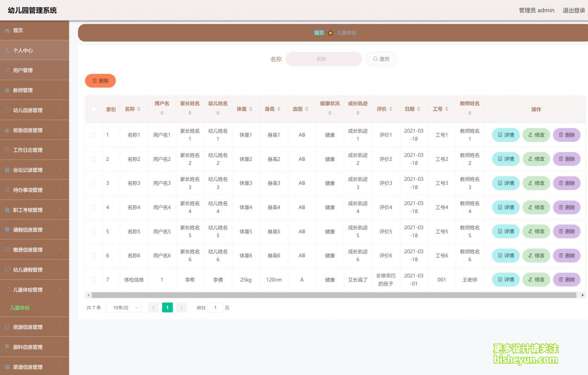
Task: Expand 教师管理 menu chevron
Action: tap(60, 90)
